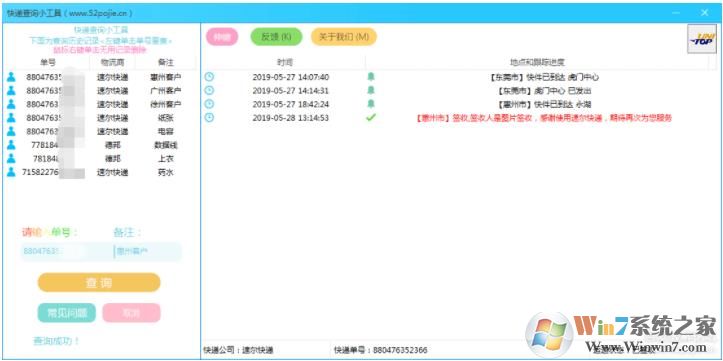Click timestamp 2019-05-27 14:07:40
This screenshot has width=723, height=361.
click(x=290, y=77)
